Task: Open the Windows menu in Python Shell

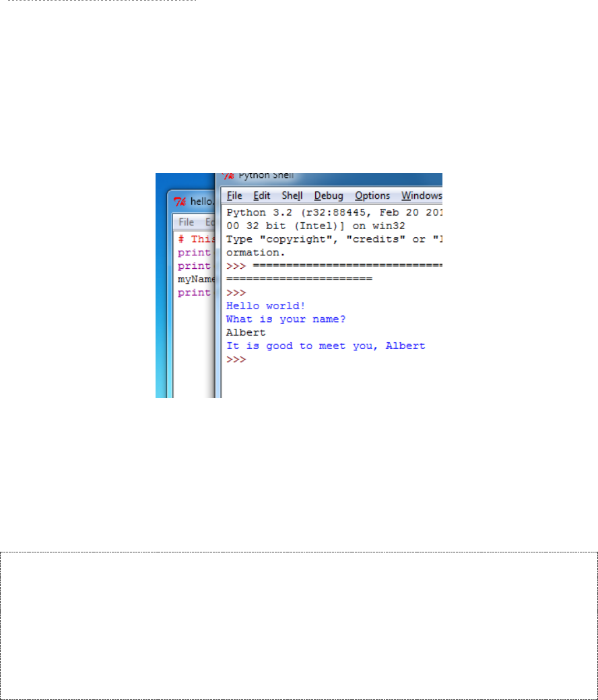Action: [x=422, y=195]
